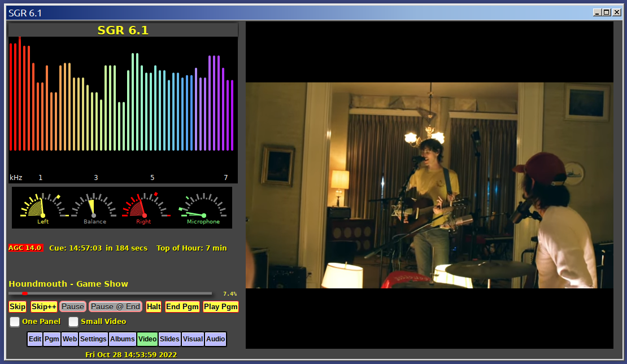
Task: Open the Audio tab
Action: (x=216, y=339)
